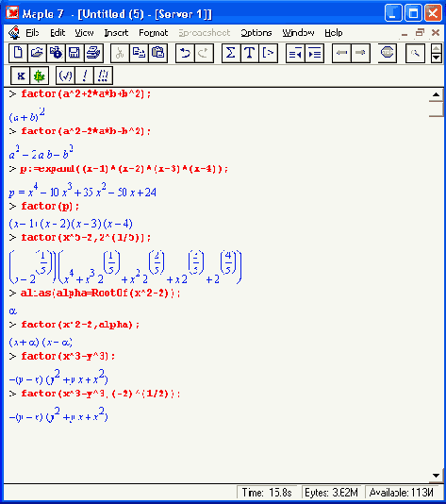Toggle the maple leaf input mode icon
446x504 pixels.
(40, 76)
